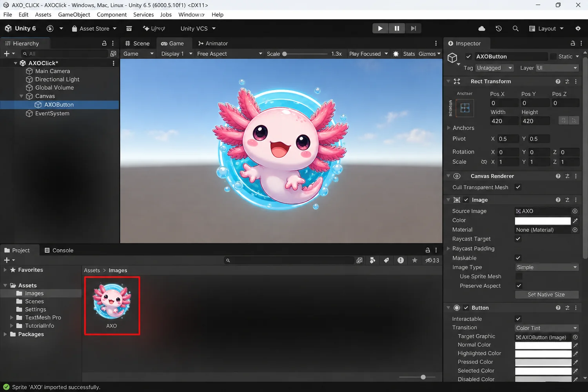
Task: Search by label icon in Project panel
Action: pos(386,260)
